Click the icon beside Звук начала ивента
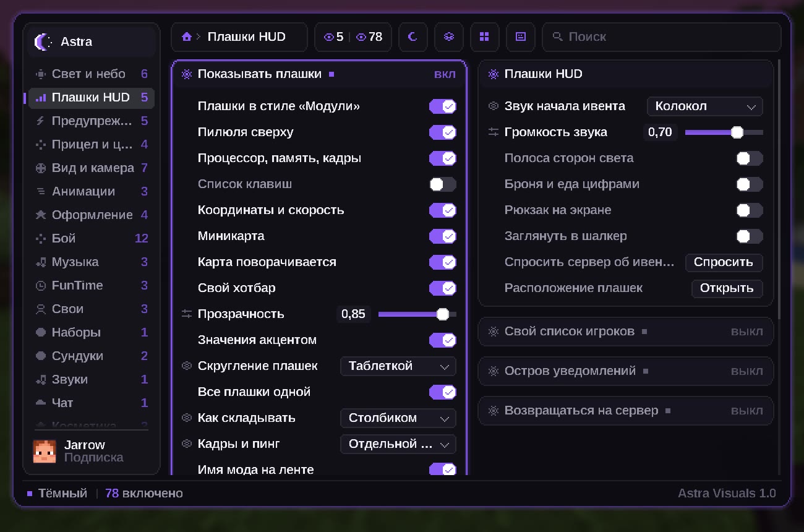 point(494,106)
